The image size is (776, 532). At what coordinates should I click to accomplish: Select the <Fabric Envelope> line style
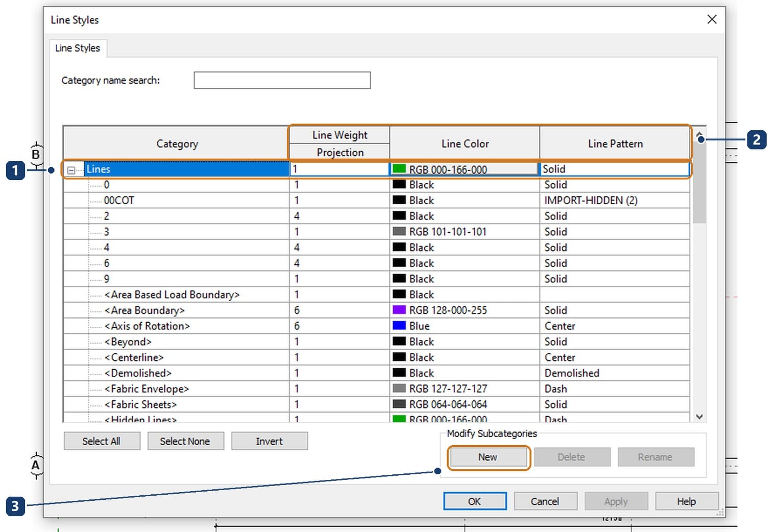point(147,389)
